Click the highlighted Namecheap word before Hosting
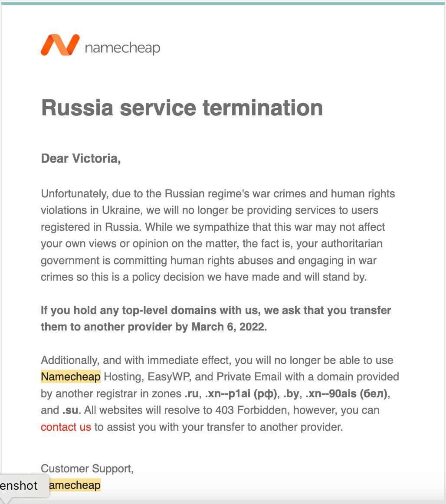 coord(71,377)
